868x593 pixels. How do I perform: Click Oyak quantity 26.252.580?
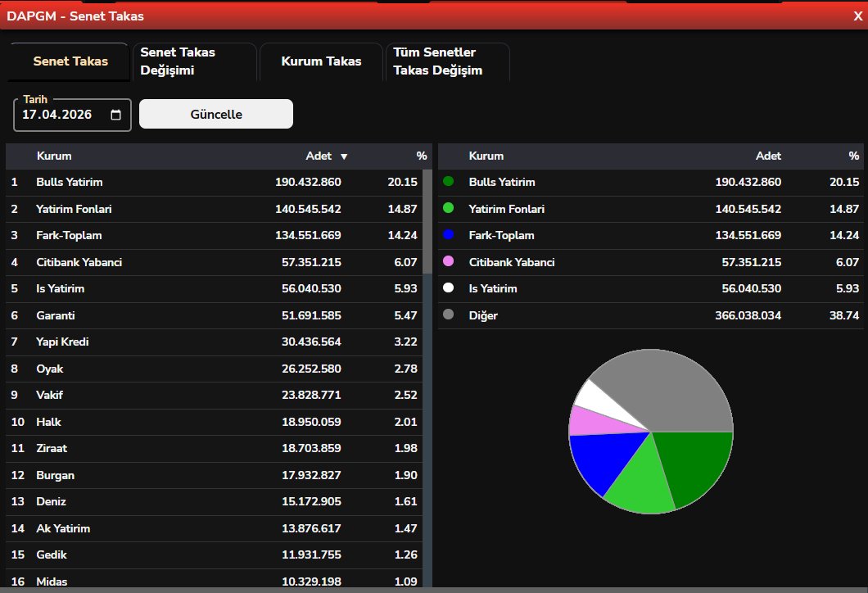point(311,369)
